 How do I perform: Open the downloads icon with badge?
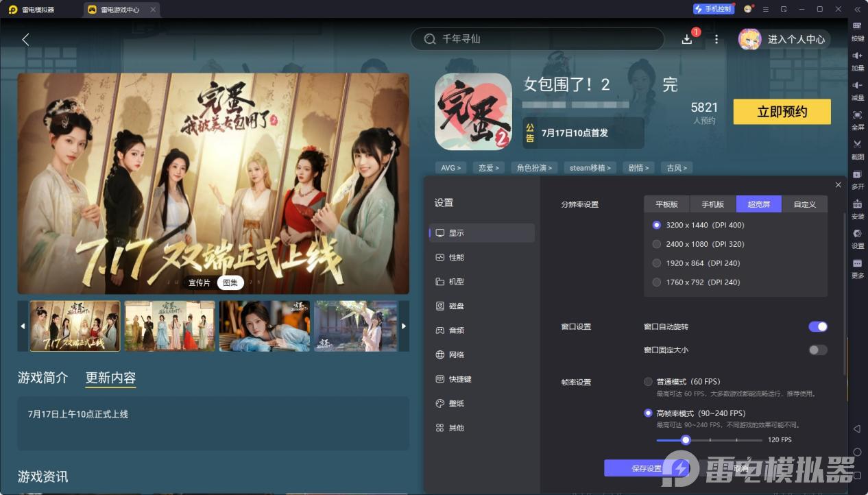[688, 39]
